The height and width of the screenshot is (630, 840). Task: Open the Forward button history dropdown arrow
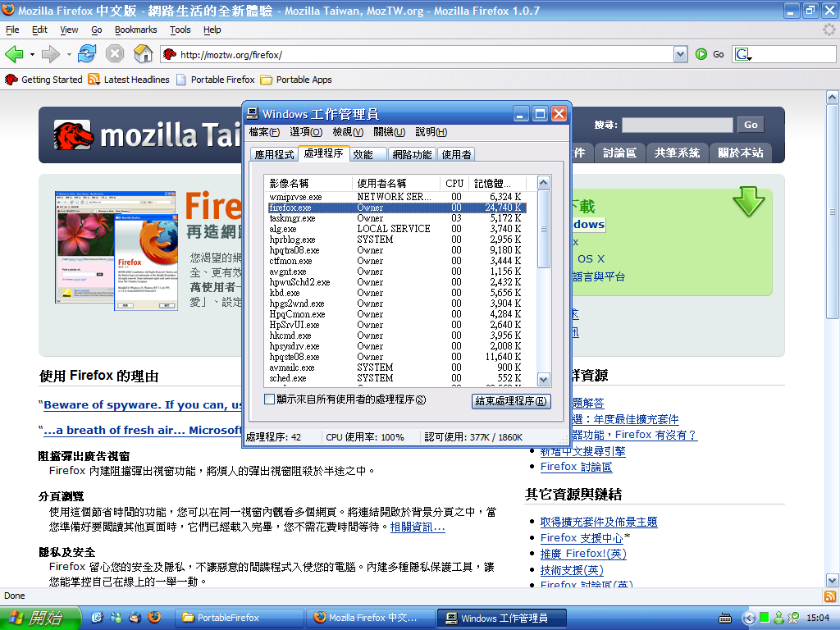69,55
